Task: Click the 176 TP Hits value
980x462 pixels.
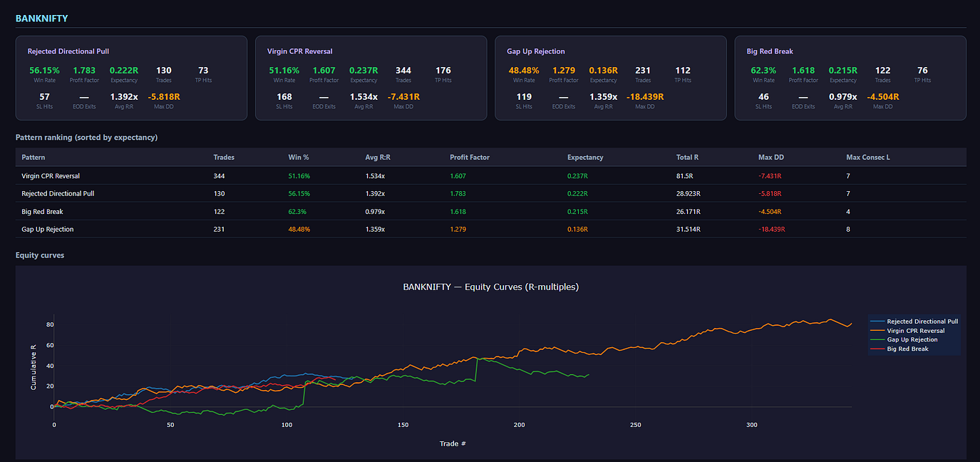Action: point(443,71)
